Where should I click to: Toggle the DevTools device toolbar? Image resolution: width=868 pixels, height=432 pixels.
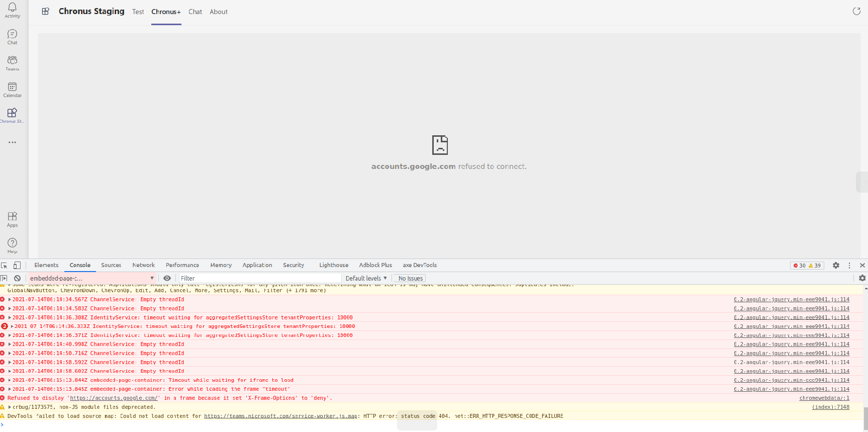point(17,265)
